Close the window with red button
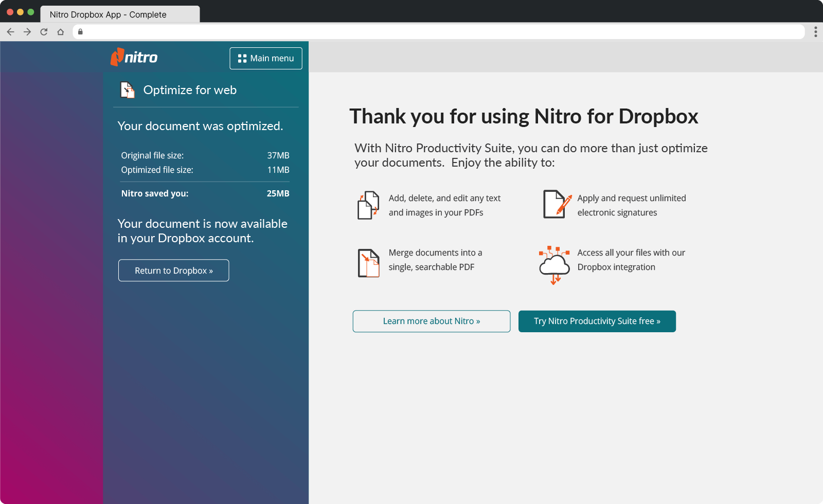 10,12
